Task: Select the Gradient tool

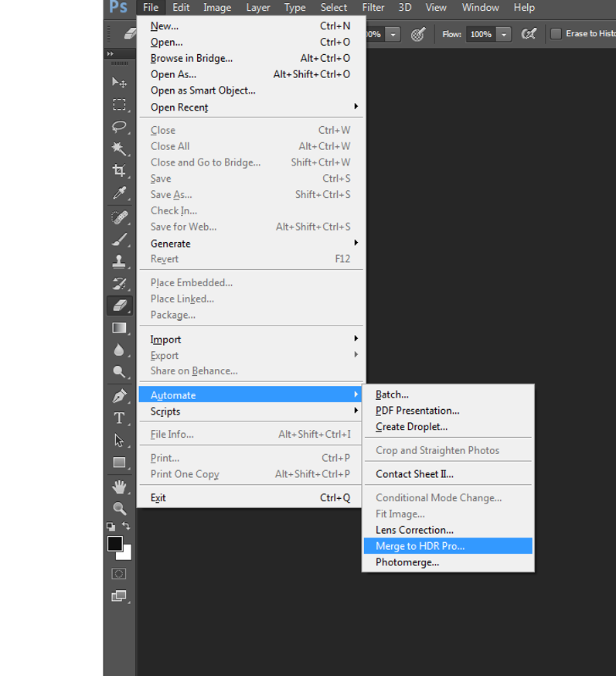Action: coord(119,328)
